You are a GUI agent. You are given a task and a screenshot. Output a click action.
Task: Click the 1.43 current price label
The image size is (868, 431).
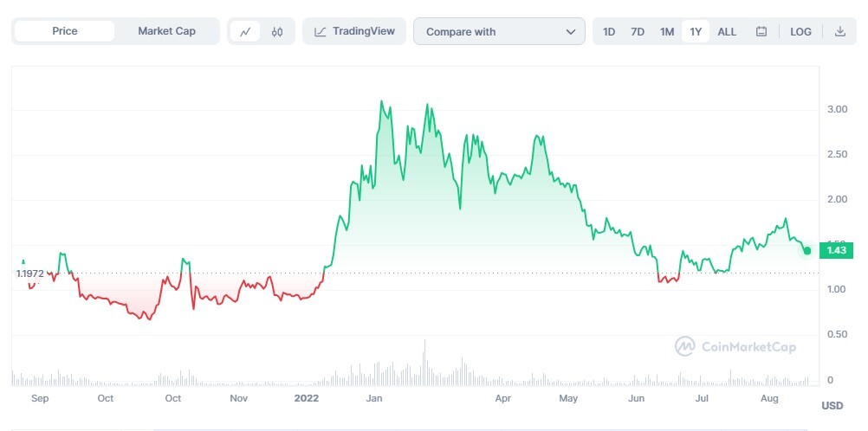[836, 251]
